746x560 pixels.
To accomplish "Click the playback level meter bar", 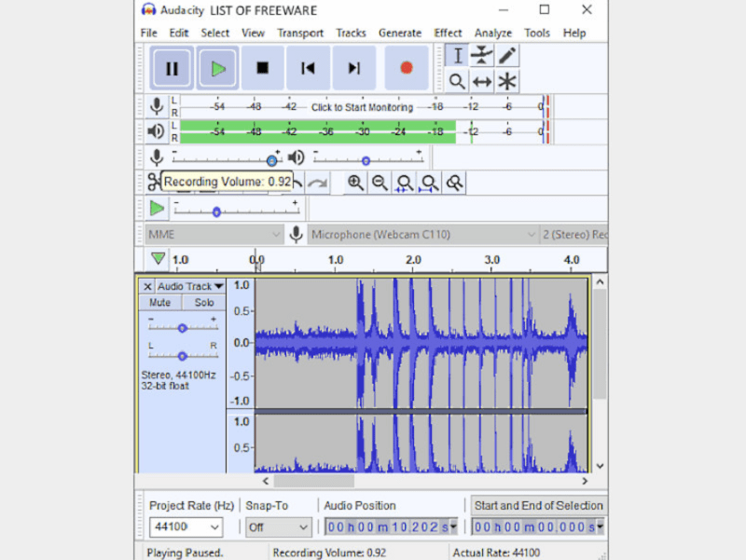I will (x=362, y=131).
